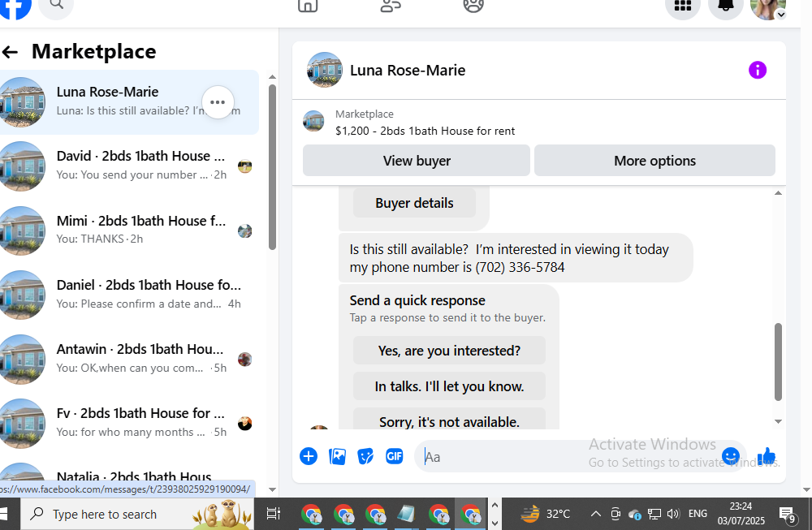Open the conversation information icon

757,70
